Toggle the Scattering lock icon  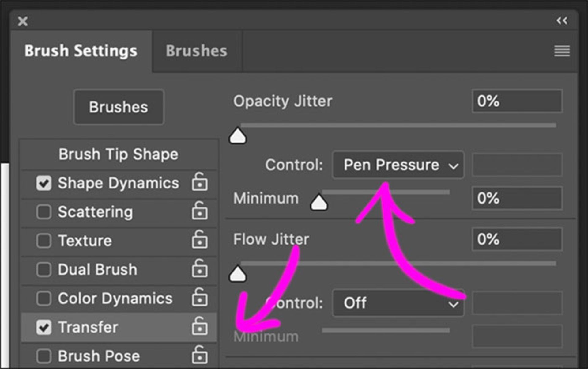click(199, 211)
